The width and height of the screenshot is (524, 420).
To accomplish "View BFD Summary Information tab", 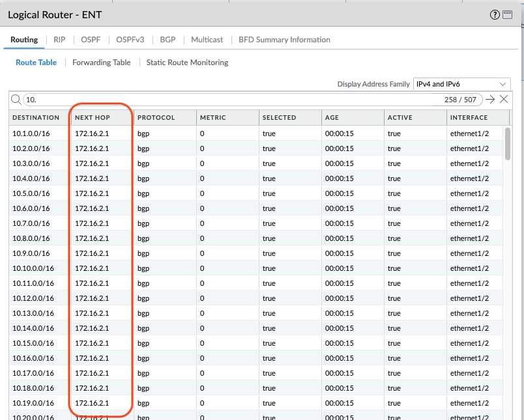I will [284, 40].
